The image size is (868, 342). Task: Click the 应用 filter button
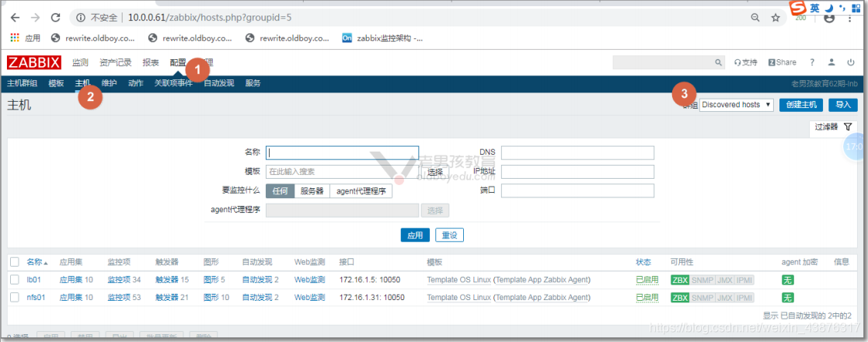(x=415, y=236)
